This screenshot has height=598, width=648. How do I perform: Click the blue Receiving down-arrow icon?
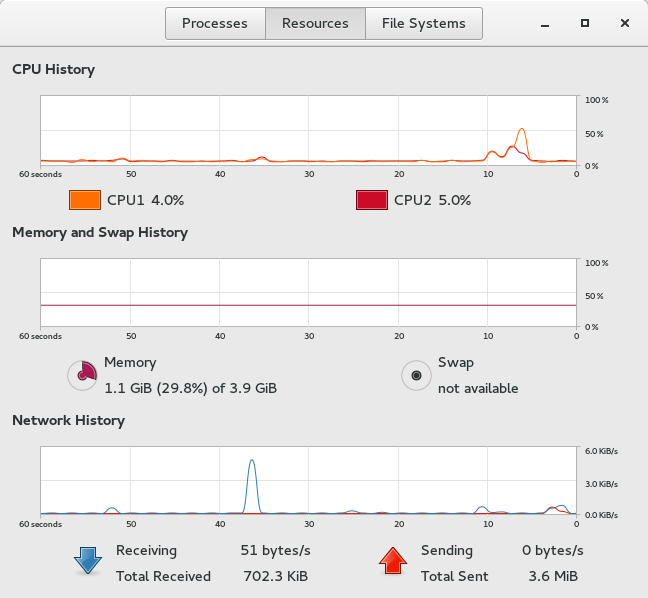[88, 562]
